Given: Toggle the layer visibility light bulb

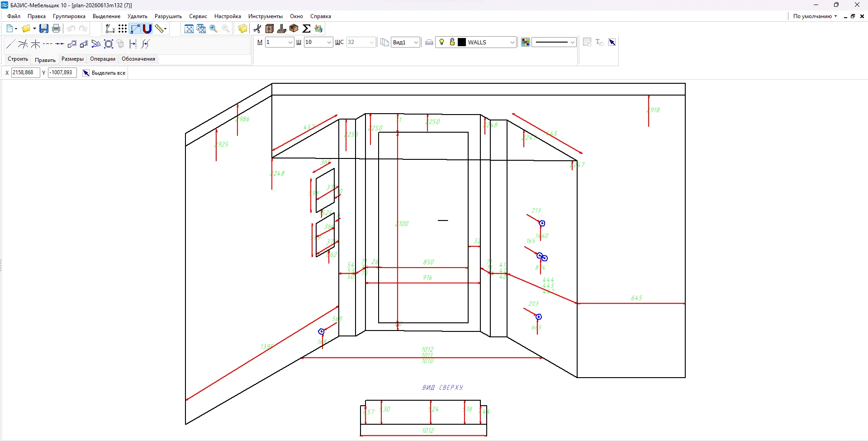Looking at the screenshot, I should point(442,42).
